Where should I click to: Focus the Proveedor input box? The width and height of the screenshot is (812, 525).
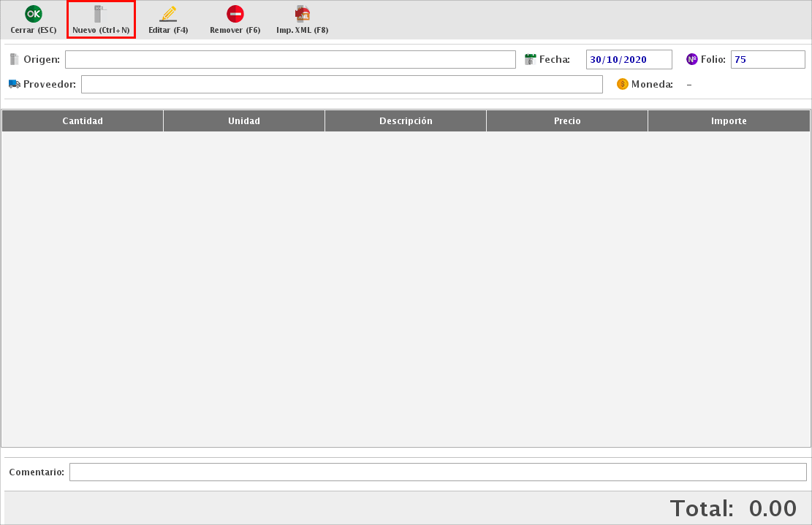click(341, 85)
